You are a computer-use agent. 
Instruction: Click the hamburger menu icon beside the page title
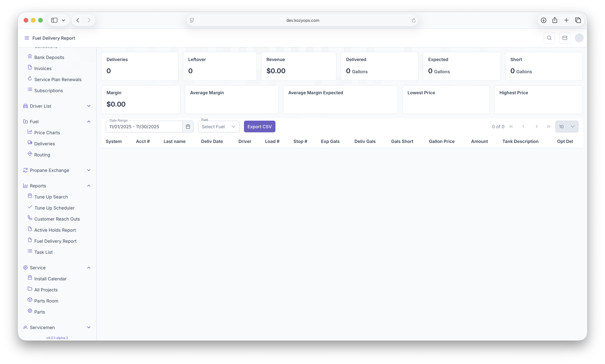27,38
